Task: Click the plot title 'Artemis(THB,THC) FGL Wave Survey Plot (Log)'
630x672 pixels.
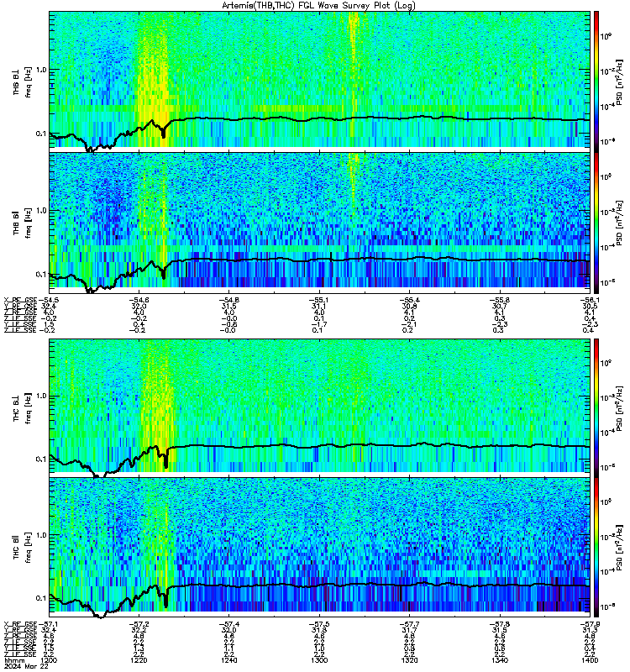Action: (318, 5)
